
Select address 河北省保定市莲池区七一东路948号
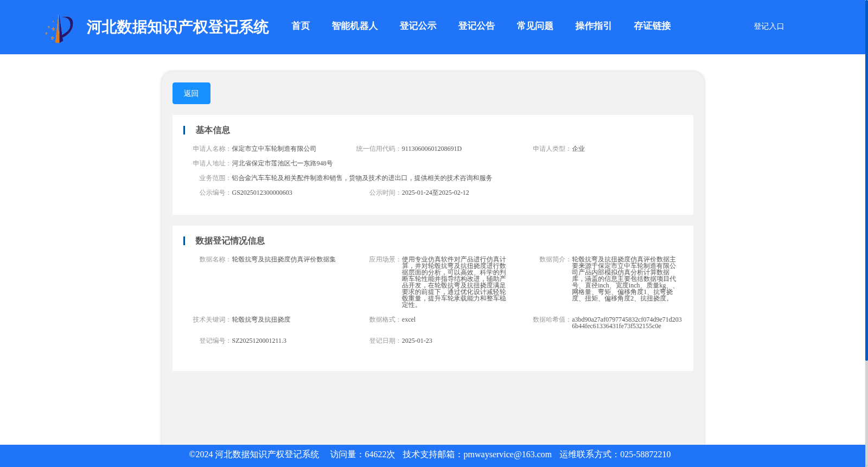click(282, 163)
